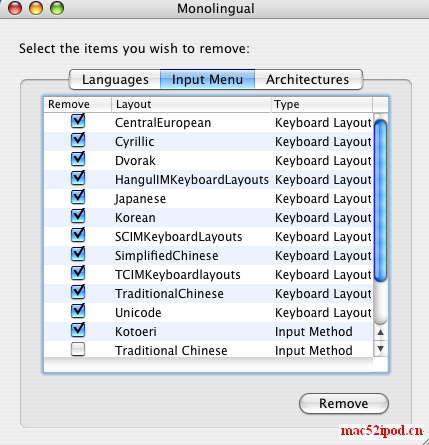The image size is (429, 445).
Task: Check the Traditional Chinese input method checkbox
Action: (x=78, y=349)
